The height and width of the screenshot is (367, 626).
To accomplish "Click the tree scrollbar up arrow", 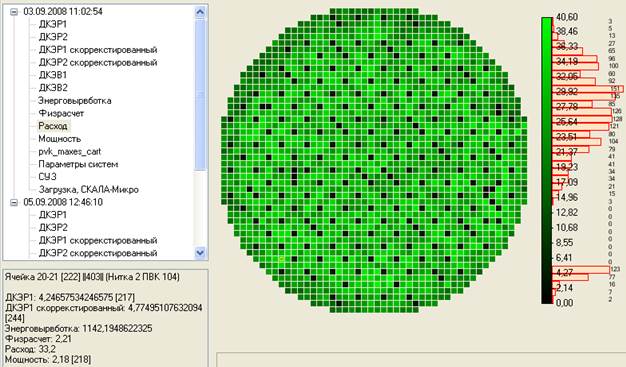I will coord(200,12).
